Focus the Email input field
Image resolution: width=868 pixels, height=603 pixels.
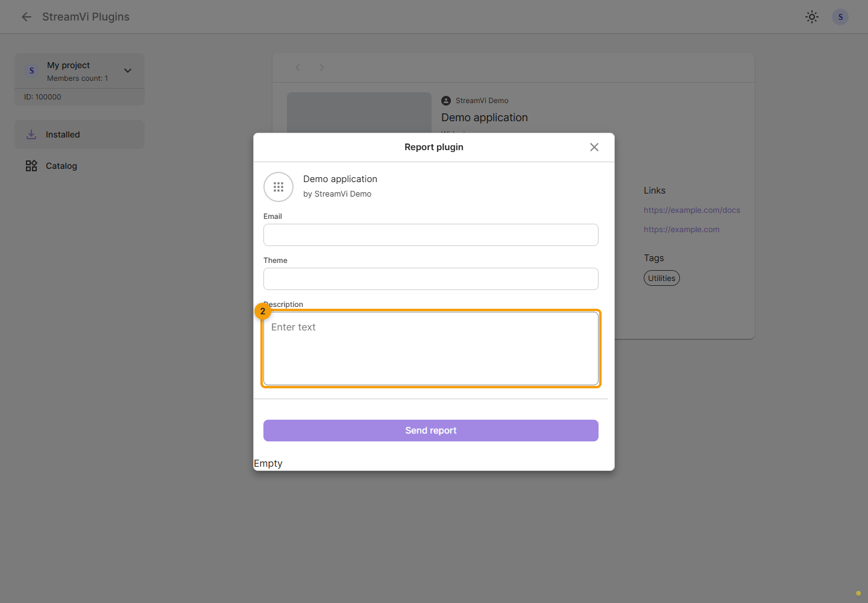coord(431,235)
